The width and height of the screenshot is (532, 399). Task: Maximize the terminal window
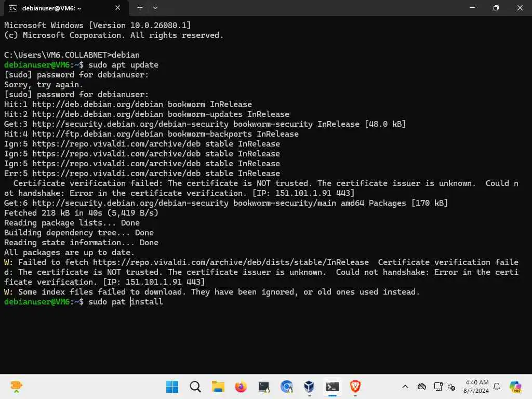point(496,8)
